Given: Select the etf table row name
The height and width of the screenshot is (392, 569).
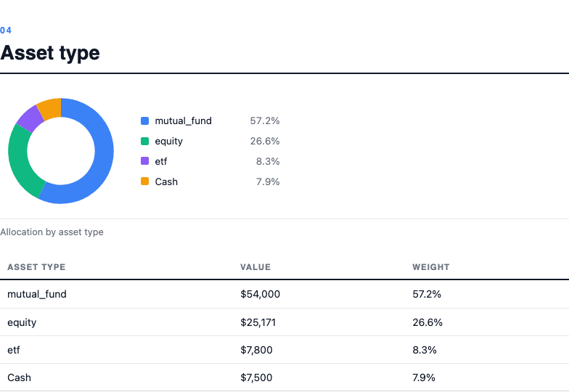Looking at the screenshot, I should [13, 350].
